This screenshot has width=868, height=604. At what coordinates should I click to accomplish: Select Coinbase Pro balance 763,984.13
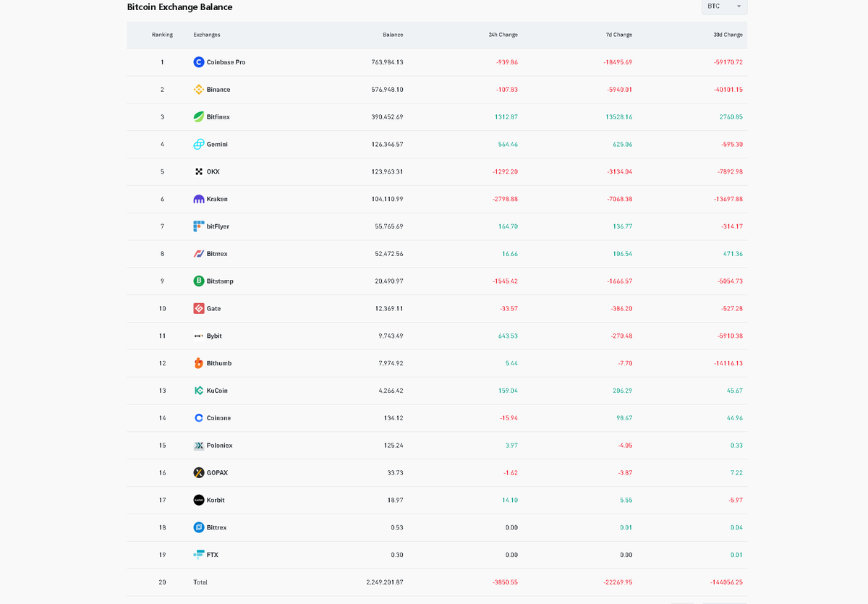click(387, 62)
